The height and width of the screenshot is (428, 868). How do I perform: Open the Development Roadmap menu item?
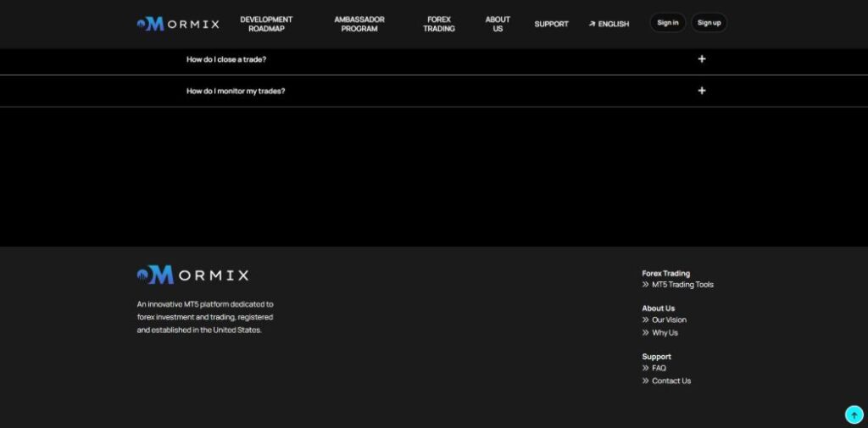266,24
